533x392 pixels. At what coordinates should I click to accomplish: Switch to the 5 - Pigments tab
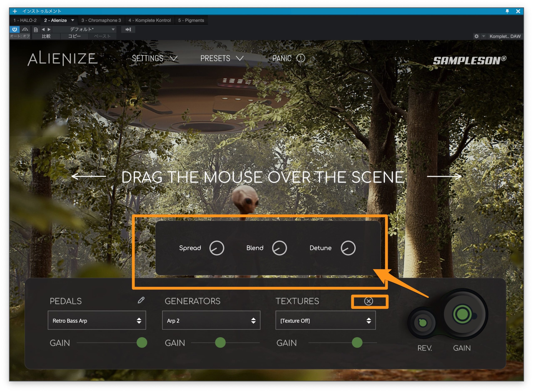[x=191, y=20]
